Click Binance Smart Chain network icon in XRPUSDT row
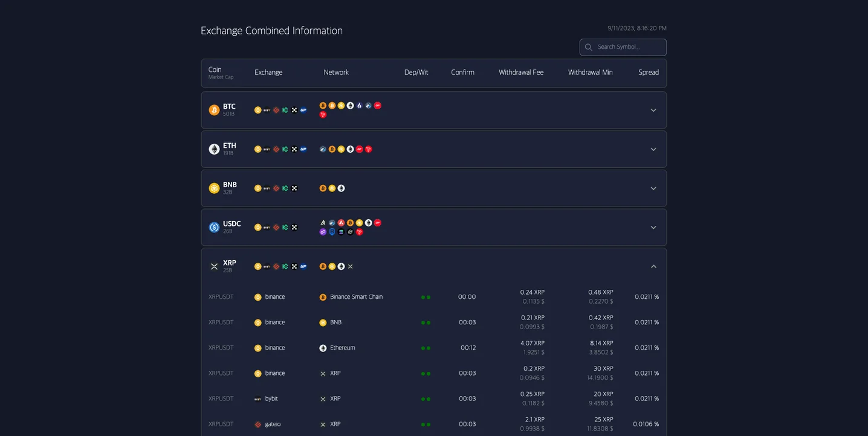Image resolution: width=868 pixels, height=436 pixels. point(323,297)
